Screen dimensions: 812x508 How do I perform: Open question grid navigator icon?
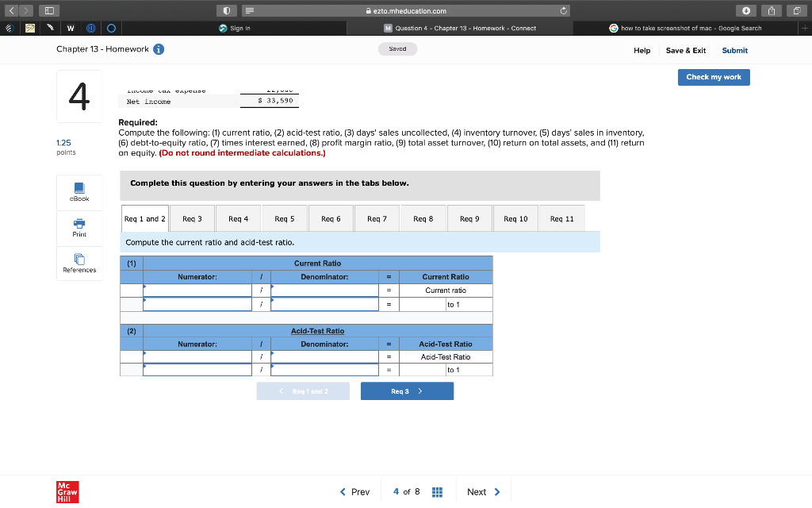click(x=437, y=492)
